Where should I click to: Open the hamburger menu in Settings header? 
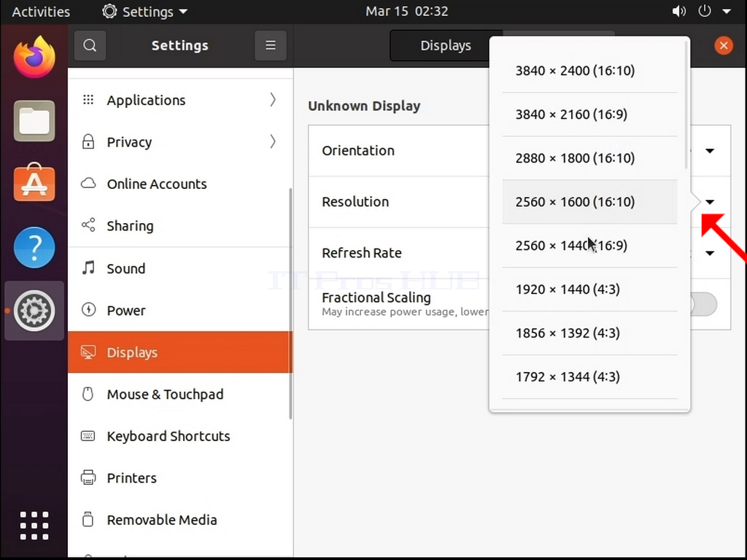(271, 45)
